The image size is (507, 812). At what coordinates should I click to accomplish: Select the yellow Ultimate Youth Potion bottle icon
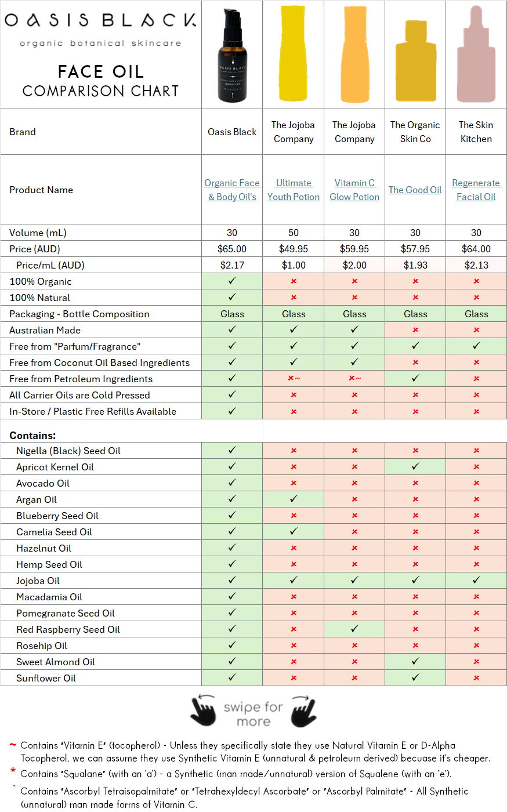coord(293,52)
